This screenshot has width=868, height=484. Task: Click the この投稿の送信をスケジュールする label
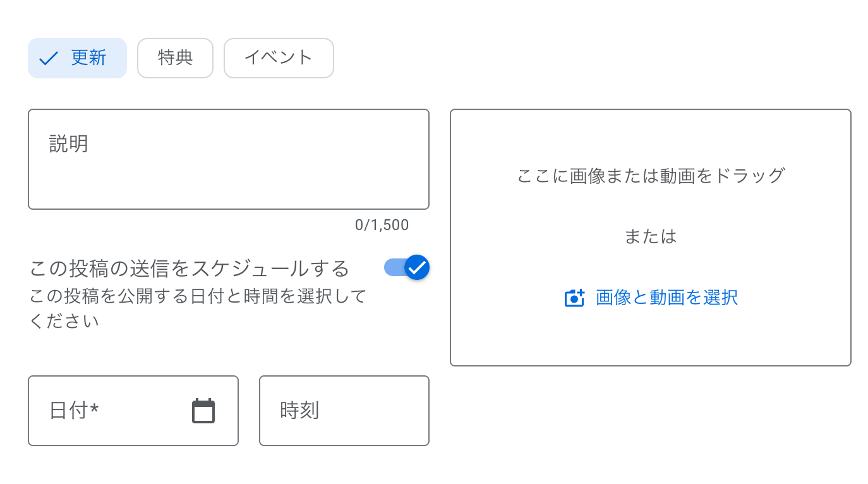(189, 269)
